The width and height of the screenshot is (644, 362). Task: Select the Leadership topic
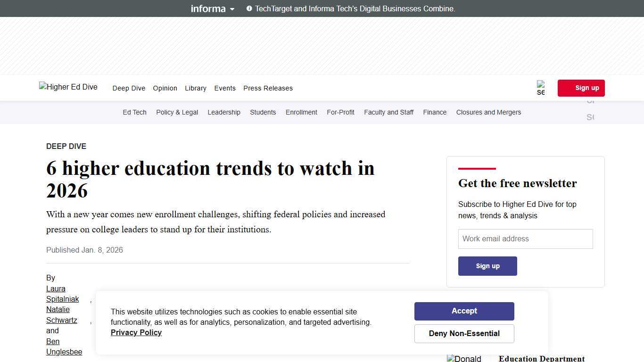click(x=224, y=112)
